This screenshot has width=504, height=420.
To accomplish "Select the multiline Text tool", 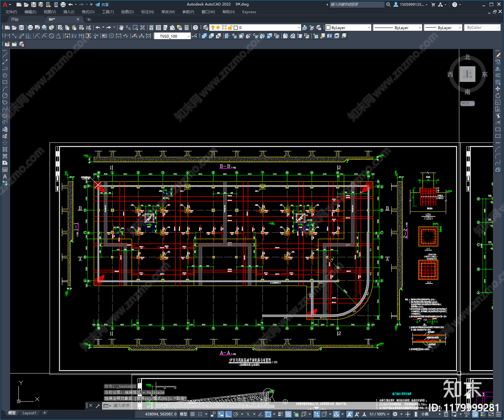I will [5, 176].
